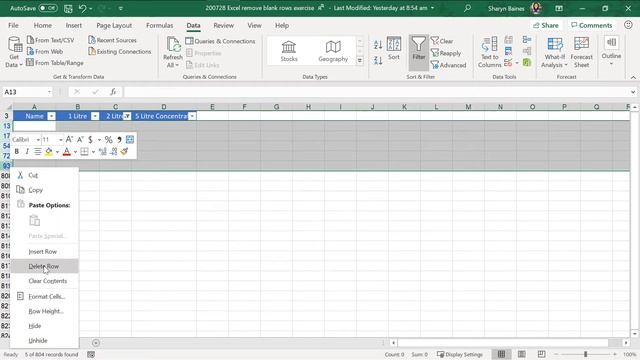
Task: Choose Row Height in context menu
Action: (x=44, y=311)
